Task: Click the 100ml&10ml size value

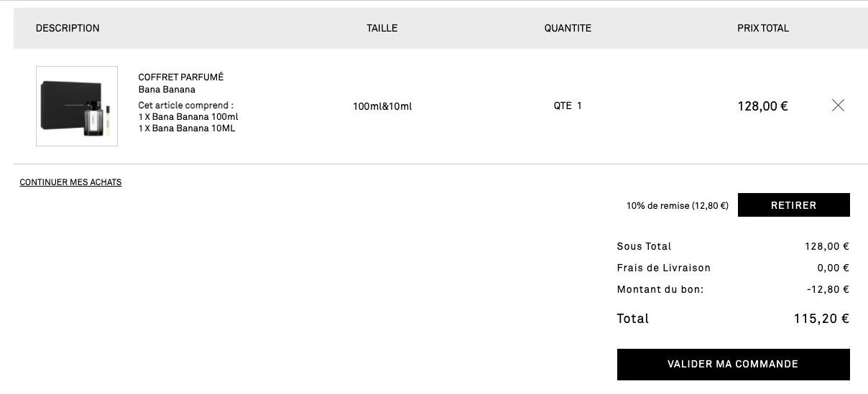Action: coord(382,106)
